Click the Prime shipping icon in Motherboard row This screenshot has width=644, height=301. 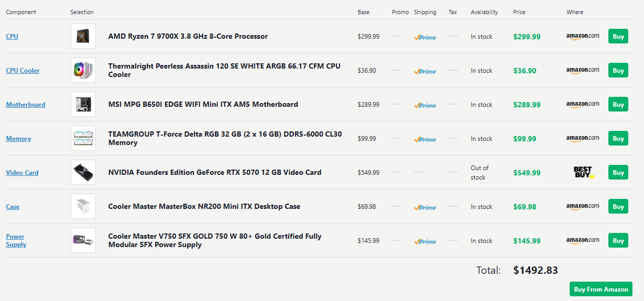pyautogui.click(x=425, y=105)
